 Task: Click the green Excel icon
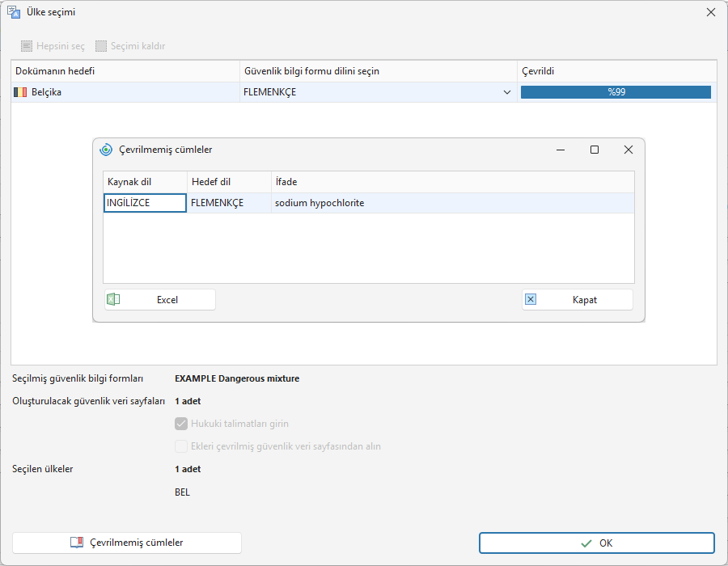click(x=113, y=299)
